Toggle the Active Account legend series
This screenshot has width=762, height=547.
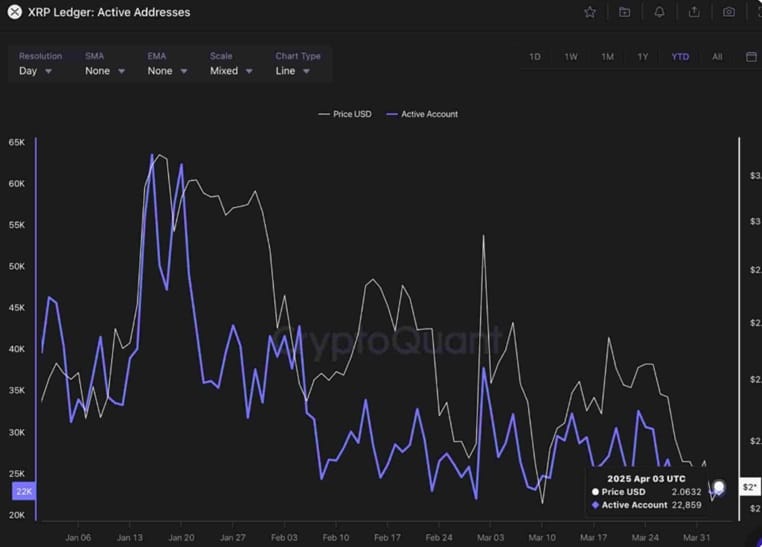[x=422, y=114]
